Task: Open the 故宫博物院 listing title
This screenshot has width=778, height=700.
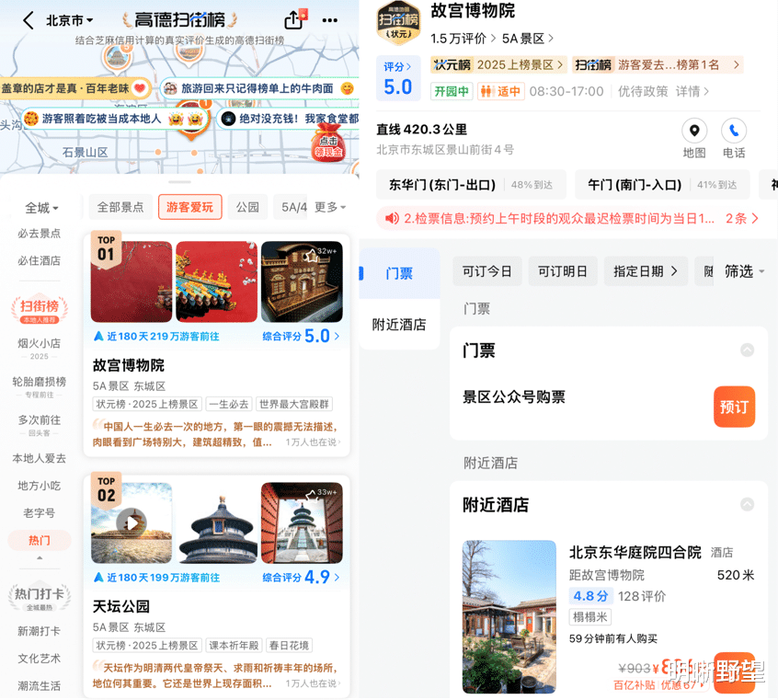Action: click(129, 365)
